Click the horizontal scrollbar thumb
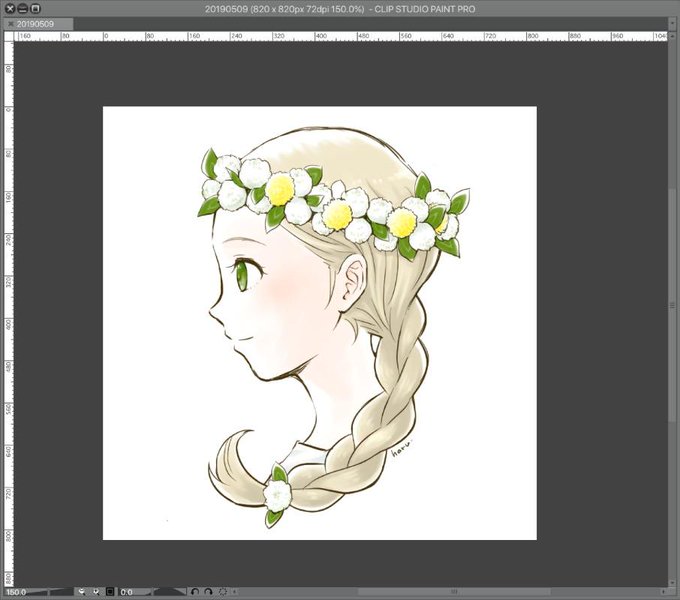The image size is (680, 600). tap(454, 591)
